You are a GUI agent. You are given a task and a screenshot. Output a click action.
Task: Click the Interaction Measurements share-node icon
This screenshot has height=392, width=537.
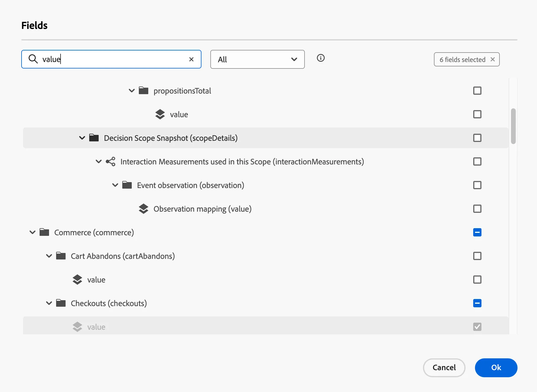110,161
